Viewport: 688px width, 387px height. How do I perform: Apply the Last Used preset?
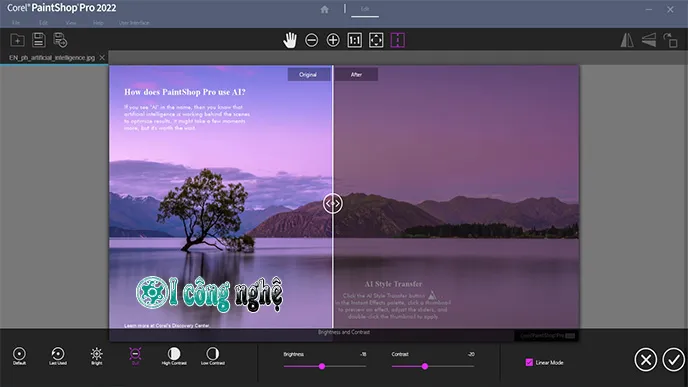pyautogui.click(x=58, y=356)
